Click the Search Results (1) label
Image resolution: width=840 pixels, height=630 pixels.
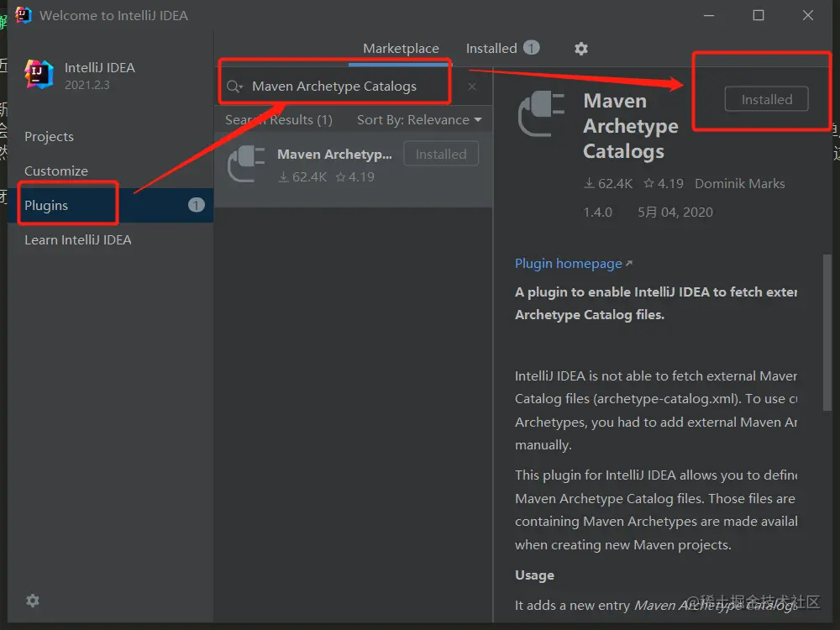[279, 120]
